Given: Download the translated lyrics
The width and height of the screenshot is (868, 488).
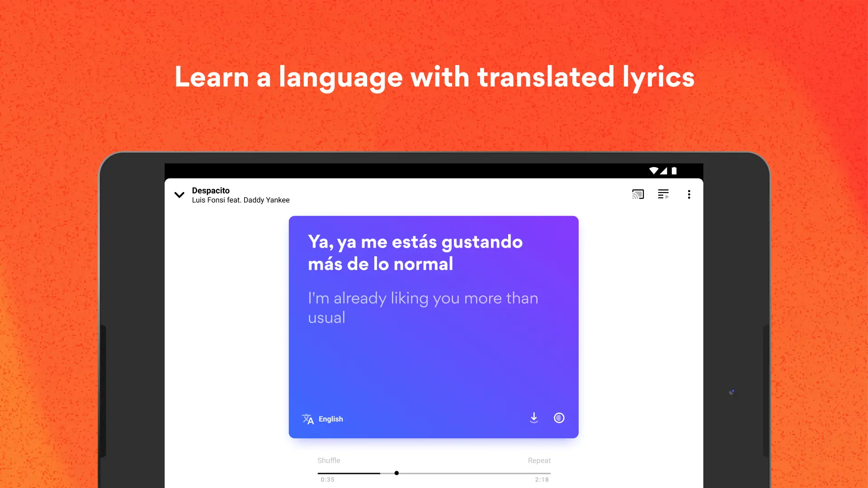Looking at the screenshot, I should (534, 418).
